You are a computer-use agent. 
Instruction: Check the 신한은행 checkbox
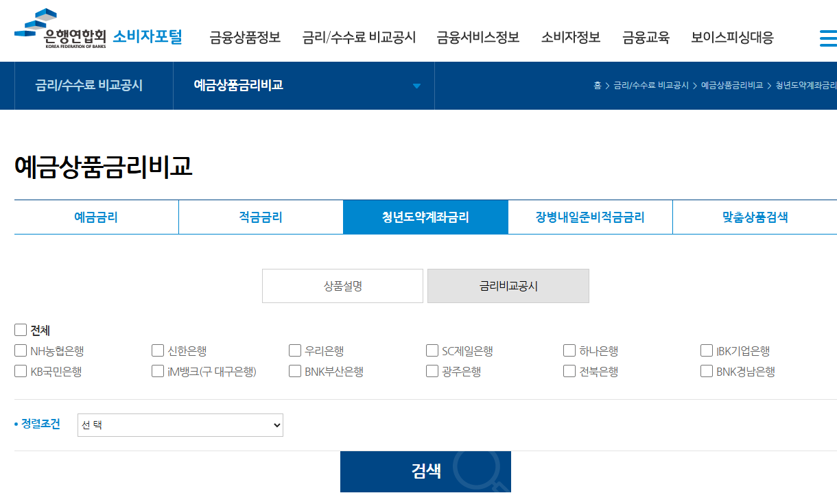pyautogui.click(x=158, y=350)
